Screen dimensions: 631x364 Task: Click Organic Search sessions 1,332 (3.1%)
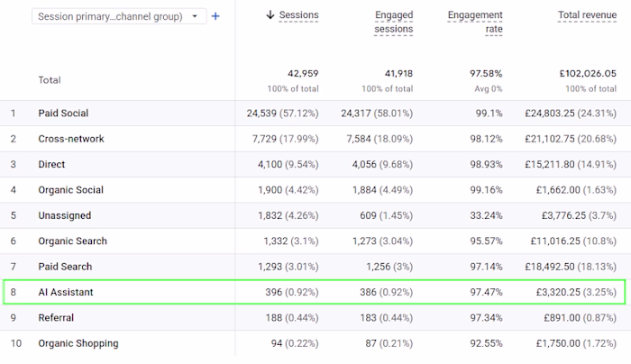(x=291, y=241)
